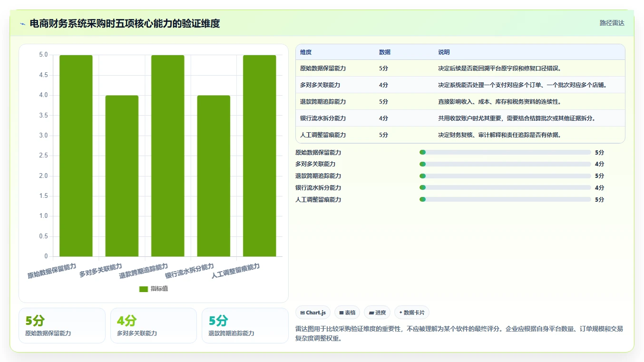Select the 表格 tag
Image resolution: width=644 pixels, height=362 pixels.
(347, 313)
